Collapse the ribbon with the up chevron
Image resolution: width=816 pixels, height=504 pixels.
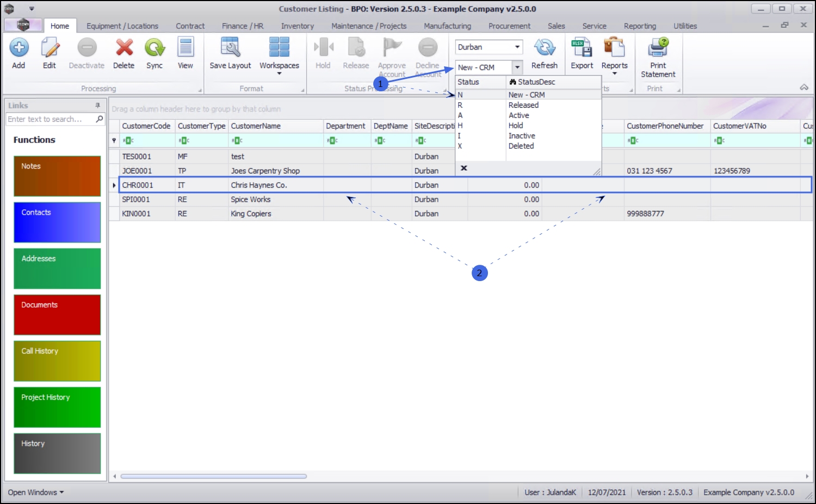coord(804,88)
